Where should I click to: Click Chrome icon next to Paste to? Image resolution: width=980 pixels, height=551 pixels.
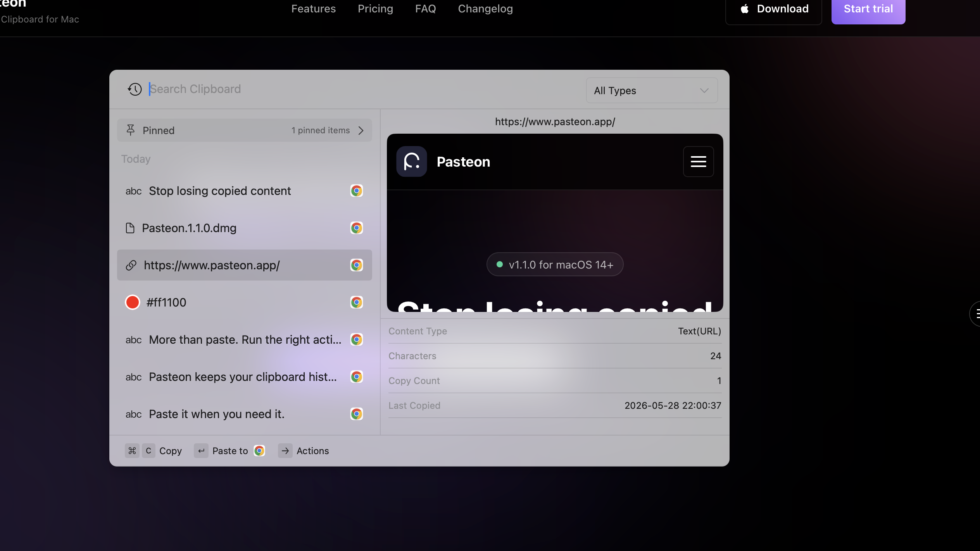259,451
